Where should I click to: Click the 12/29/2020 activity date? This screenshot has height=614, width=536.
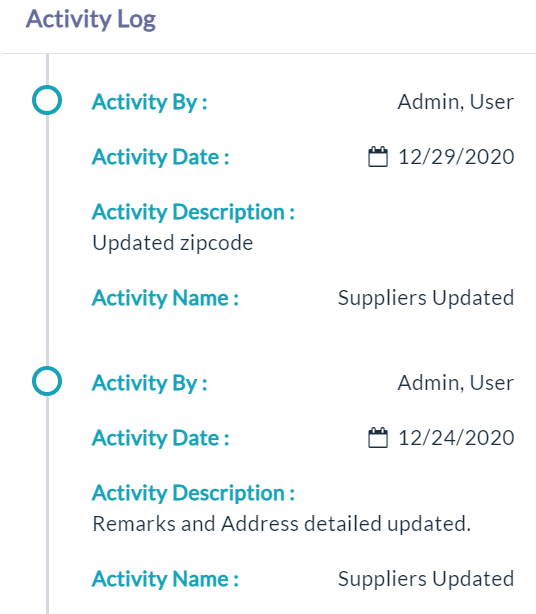point(456,157)
